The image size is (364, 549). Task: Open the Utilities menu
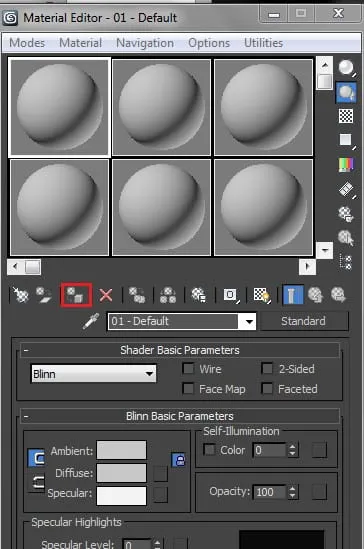tap(264, 43)
